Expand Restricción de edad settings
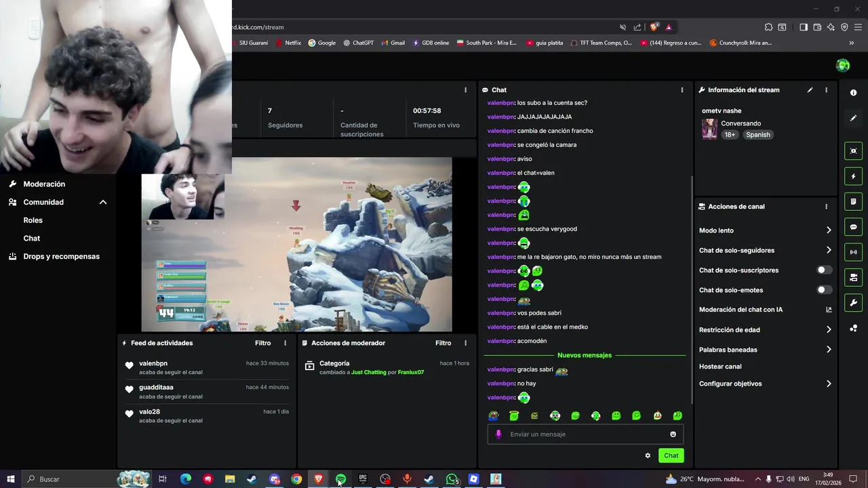 tap(828, 330)
